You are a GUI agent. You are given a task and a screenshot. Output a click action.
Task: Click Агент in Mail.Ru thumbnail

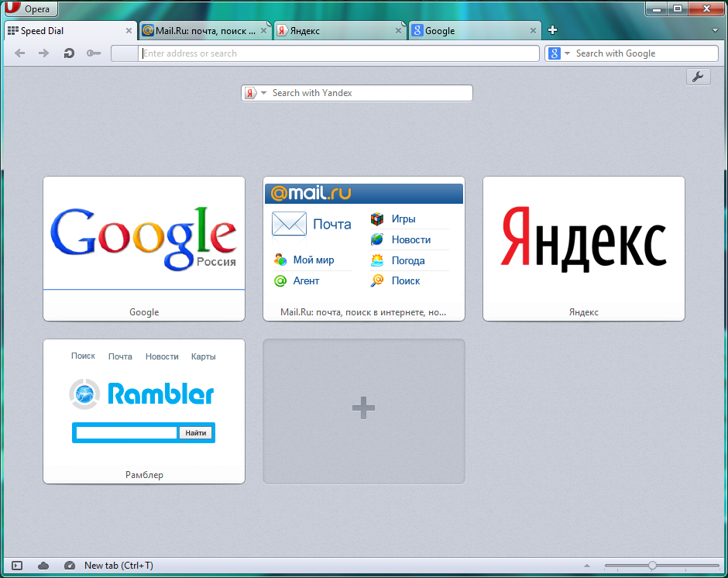coord(306,281)
